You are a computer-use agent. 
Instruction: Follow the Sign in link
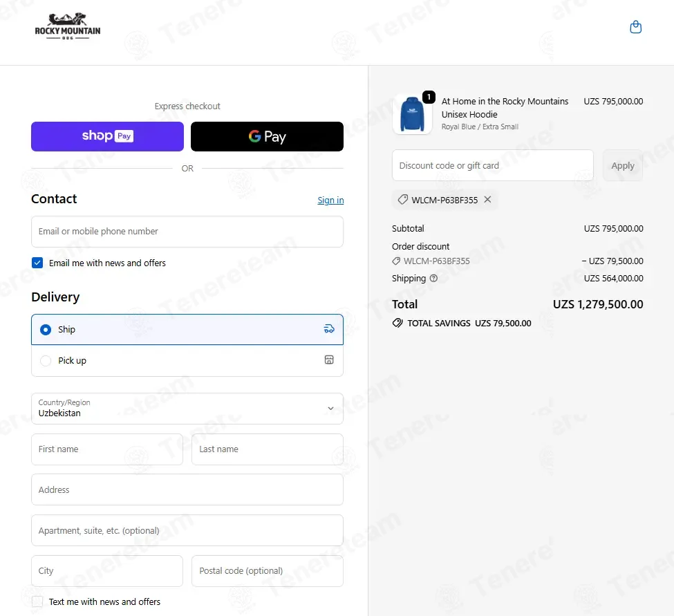330,200
